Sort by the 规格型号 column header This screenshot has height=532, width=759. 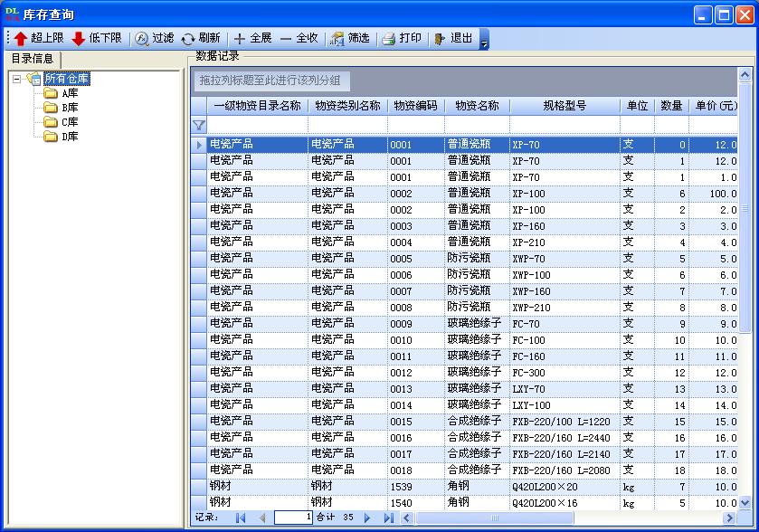point(565,106)
